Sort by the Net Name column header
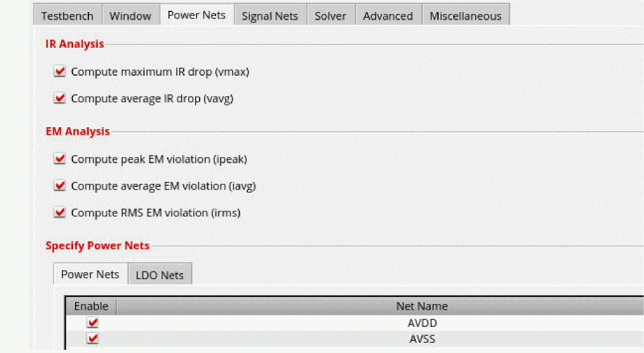The width and height of the screenshot is (644, 353). point(421,306)
